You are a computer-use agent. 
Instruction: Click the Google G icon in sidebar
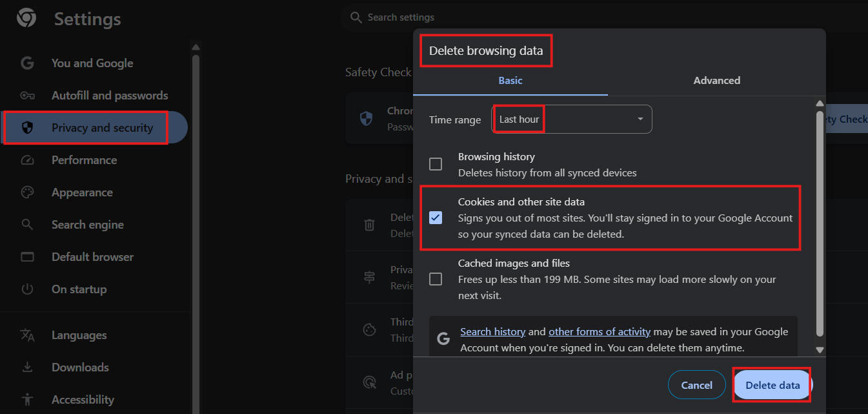[27, 63]
